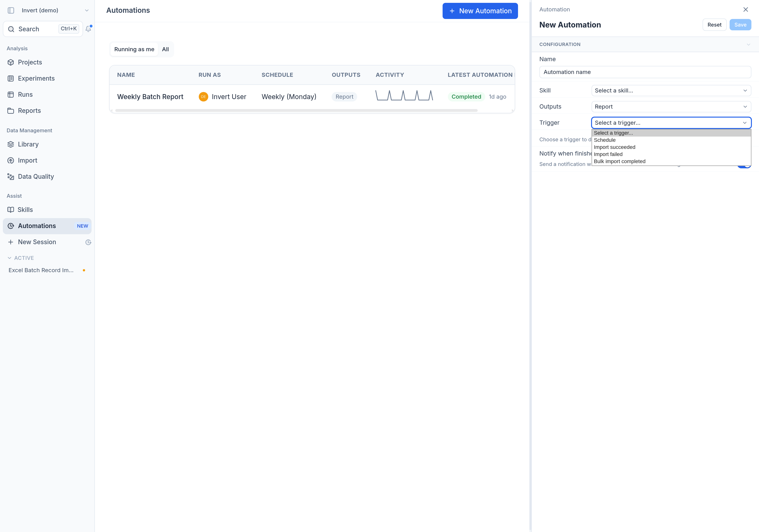The width and height of the screenshot is (759, 532).
Task: Click the Report output badge
Action: 344,97
